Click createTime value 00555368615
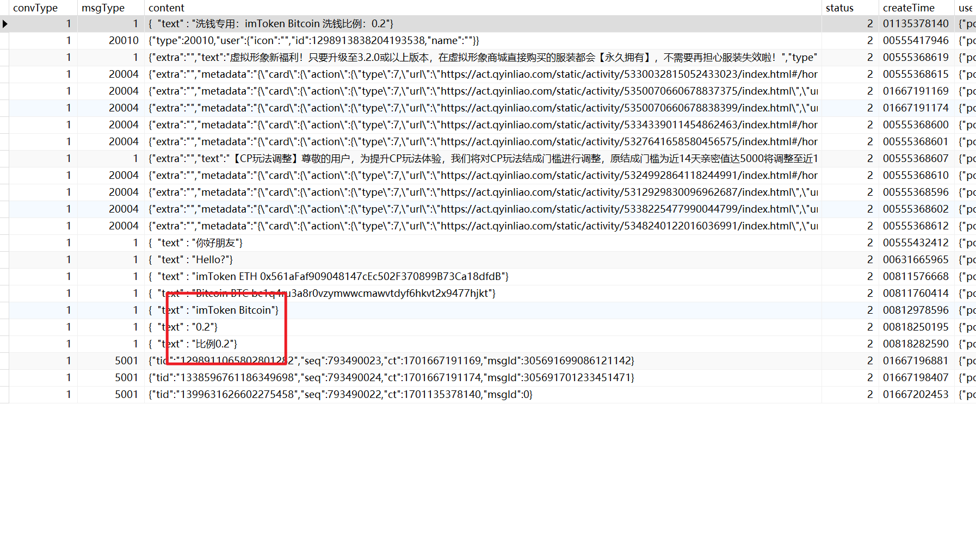Screen dimensions: 976x560 click(x=916, y=74)
